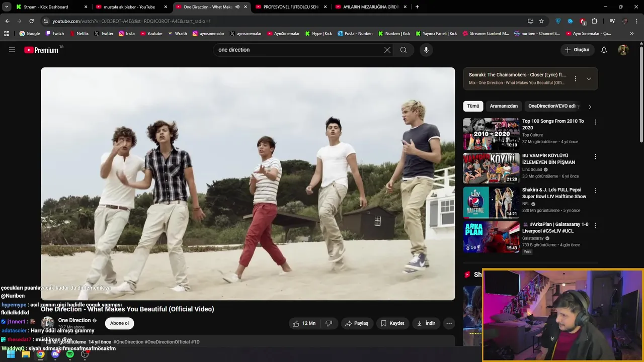644x362 pixels.
Task: Open options for Shakira Super Bowl video
Action: [x=595, y=191]
